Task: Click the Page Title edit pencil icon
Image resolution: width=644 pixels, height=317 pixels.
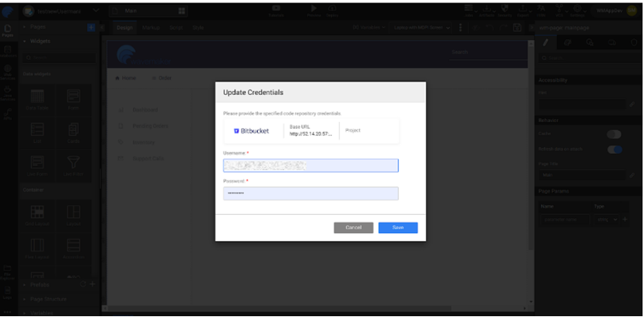Action: pyautogui.click(x=632, y=175)
